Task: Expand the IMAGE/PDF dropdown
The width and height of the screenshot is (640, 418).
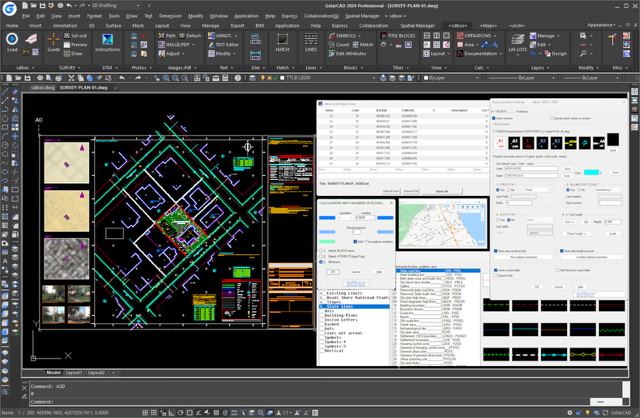Action: coord(193,44)
